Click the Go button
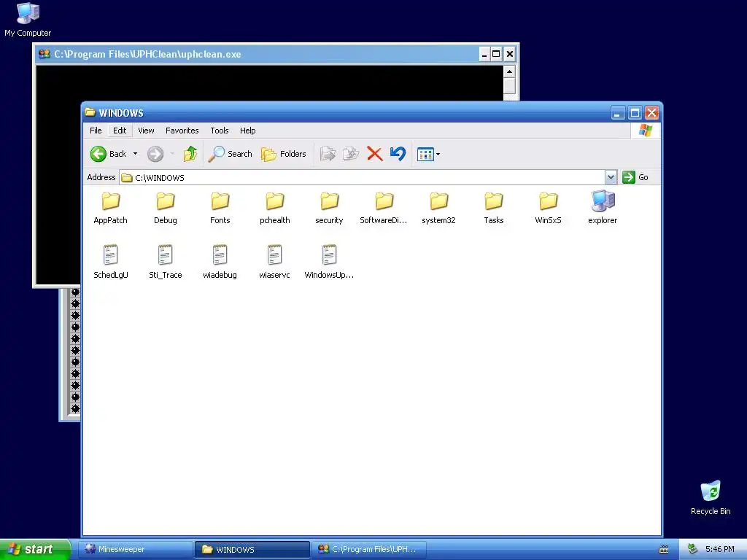 tap(635, 177)
